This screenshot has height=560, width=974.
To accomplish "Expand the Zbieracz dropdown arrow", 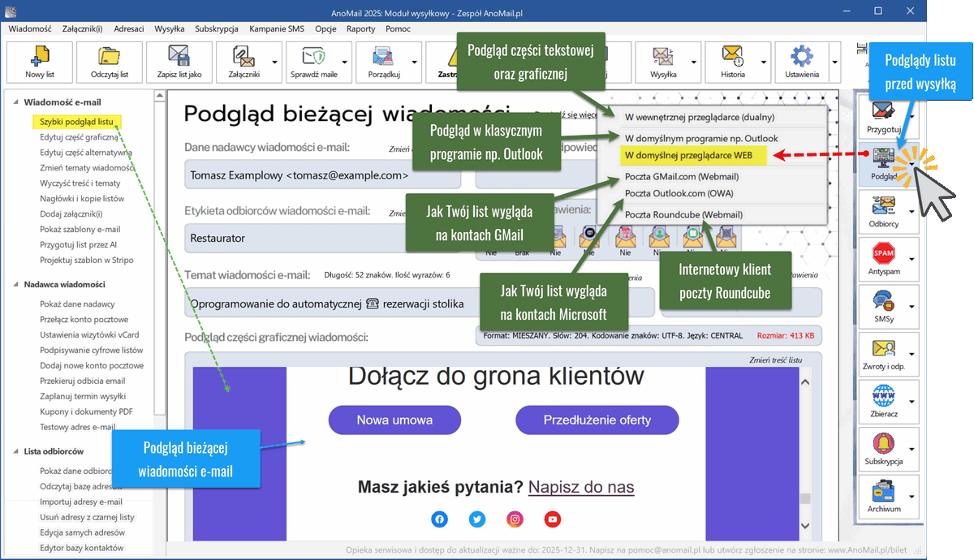I will point(912,401).
